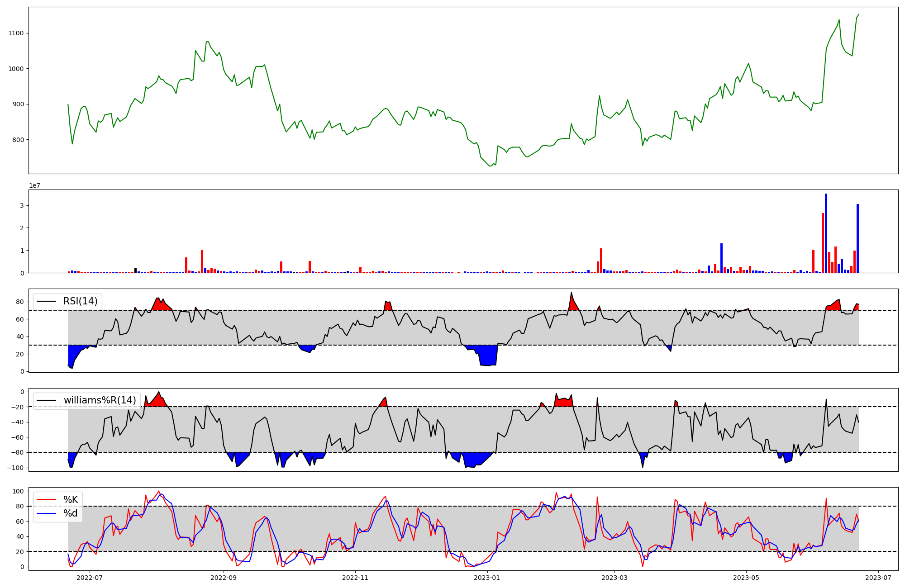This screenshot has height=588, width=905.
Task: Click the 2022-09 x-axis date label
Action: pyautogui.click(x=224, y=578)
